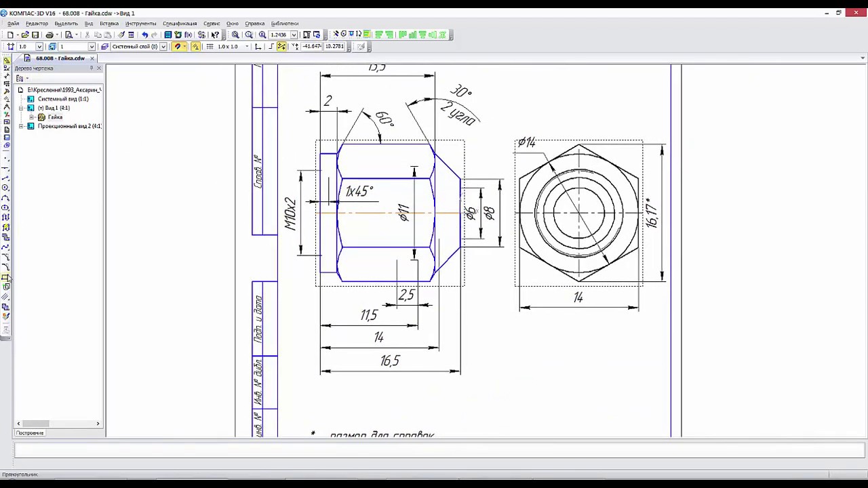Open the view scale 1.0 dropdown
The image size is (868, 488).
(x=39, y=47)
